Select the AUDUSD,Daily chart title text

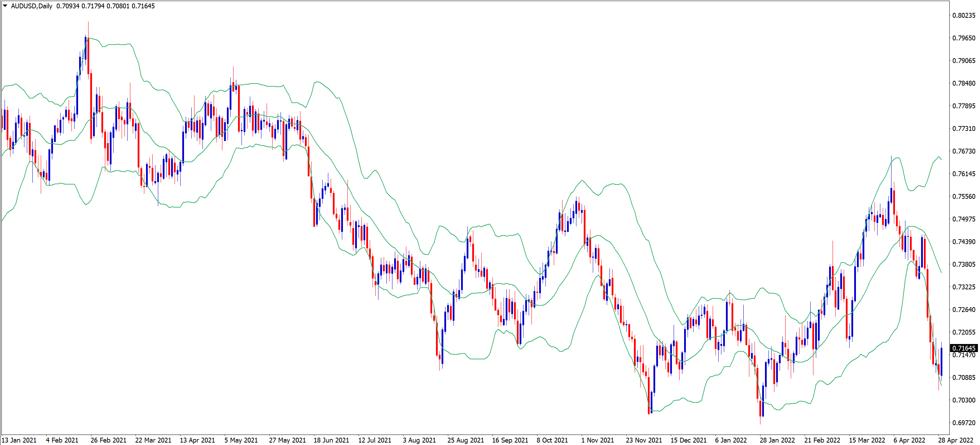tap(32, 6)
